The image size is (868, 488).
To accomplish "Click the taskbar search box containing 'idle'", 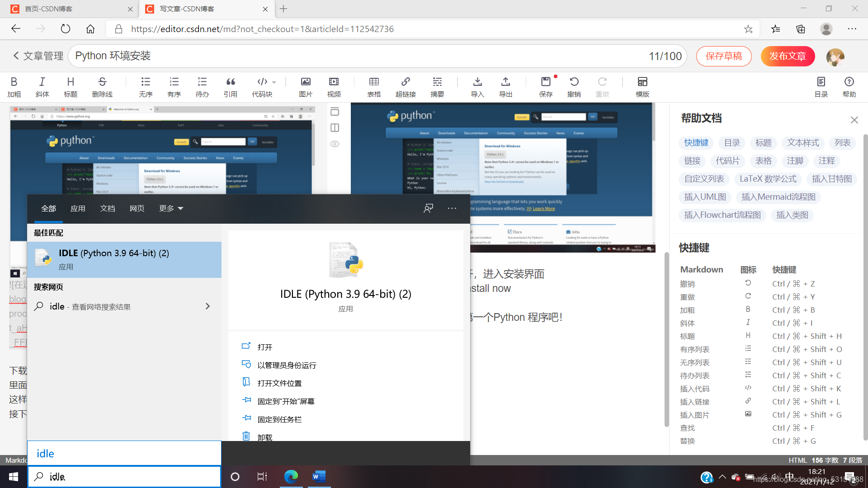I will pos(124,477).
